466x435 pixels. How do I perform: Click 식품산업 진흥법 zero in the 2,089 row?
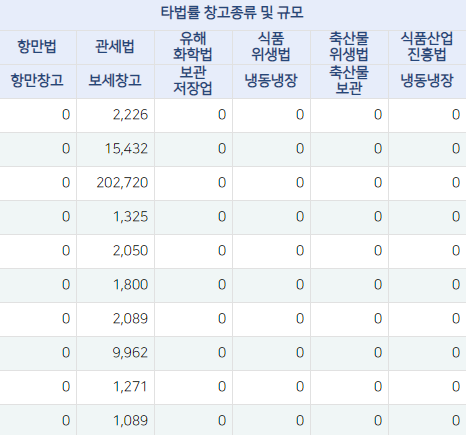tap(456, 319)
